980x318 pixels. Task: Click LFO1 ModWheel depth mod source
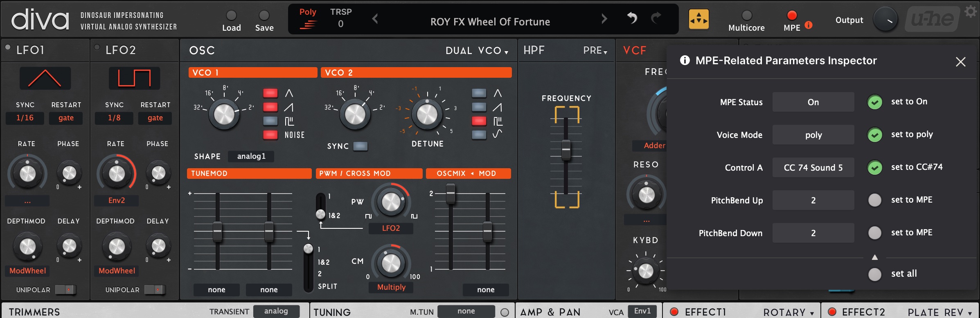coord(27,271)
